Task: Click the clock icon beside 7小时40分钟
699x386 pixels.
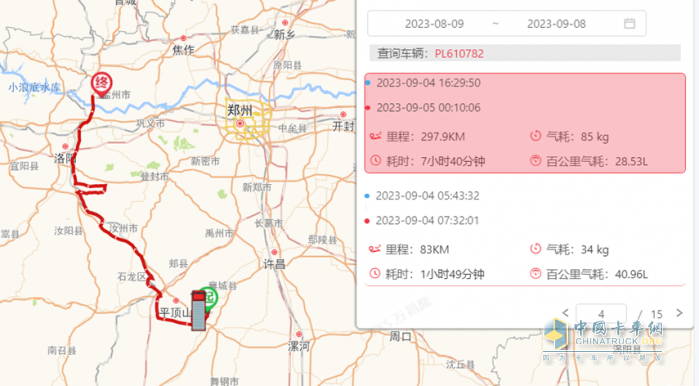Action: (x=375, y=161)
